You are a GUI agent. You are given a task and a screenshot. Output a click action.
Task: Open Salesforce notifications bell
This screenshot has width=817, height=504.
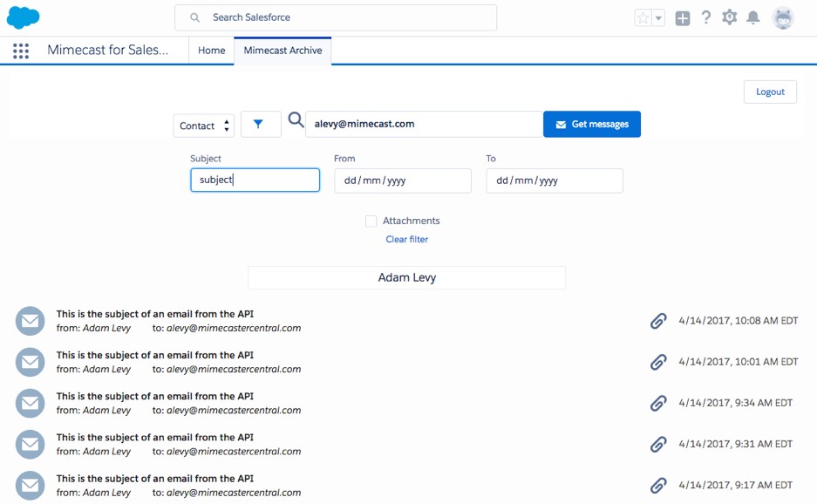(x=752, y=17)
